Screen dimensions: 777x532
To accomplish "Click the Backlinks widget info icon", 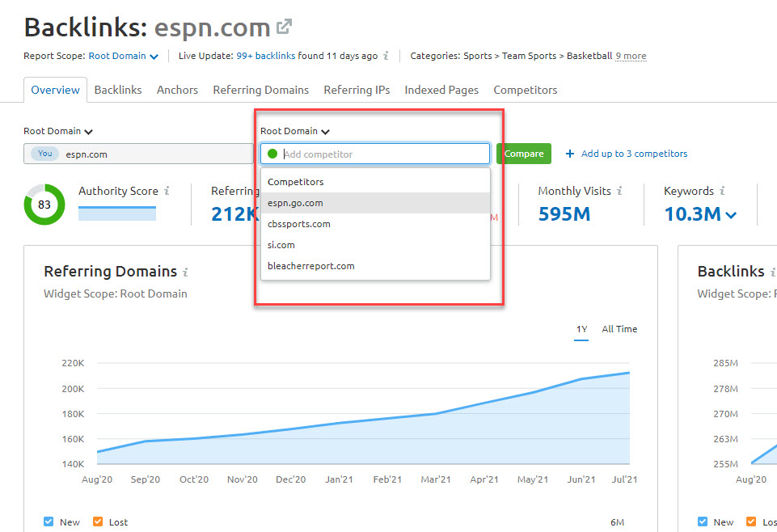I will tap(772, 272).
